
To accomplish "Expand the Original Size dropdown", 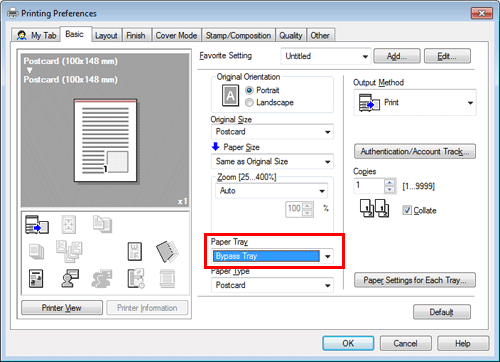I will coord(273,132).
